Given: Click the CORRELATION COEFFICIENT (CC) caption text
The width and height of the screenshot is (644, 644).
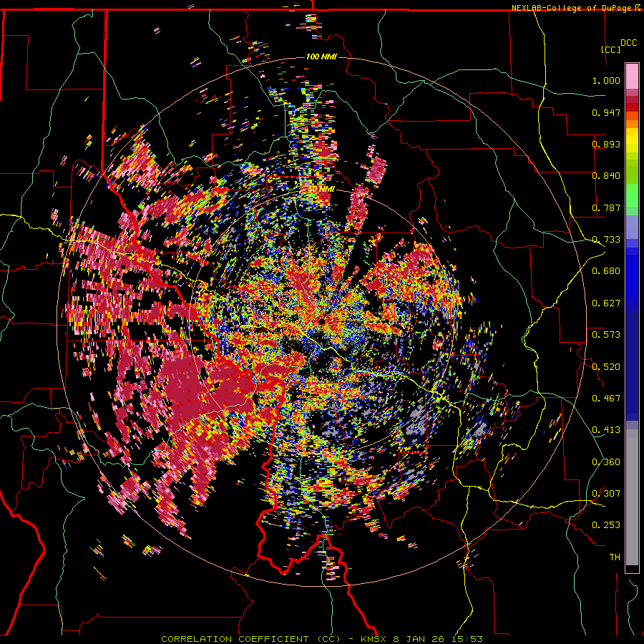Looking at the screenshot, I should tap(250, 639).
